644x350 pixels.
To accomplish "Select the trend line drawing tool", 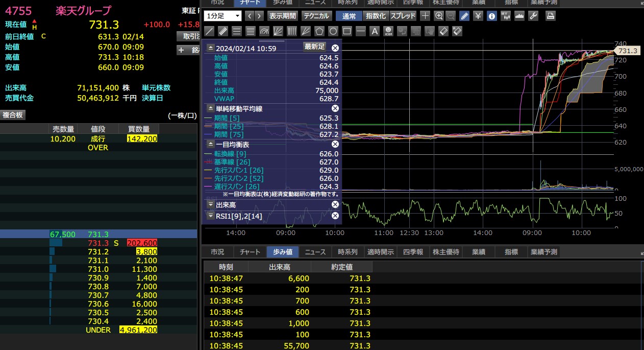I will coord(209,31).
